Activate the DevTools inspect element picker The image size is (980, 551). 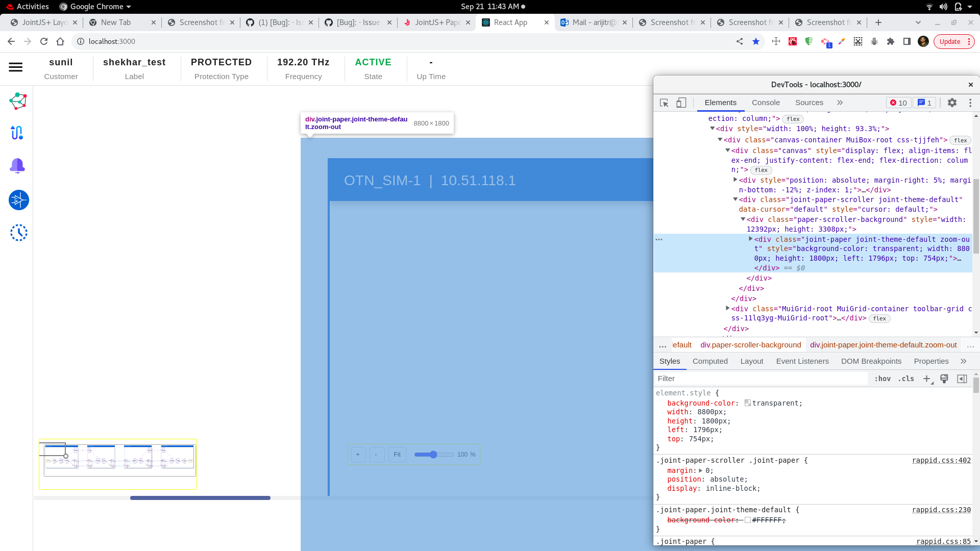[664, 103]
